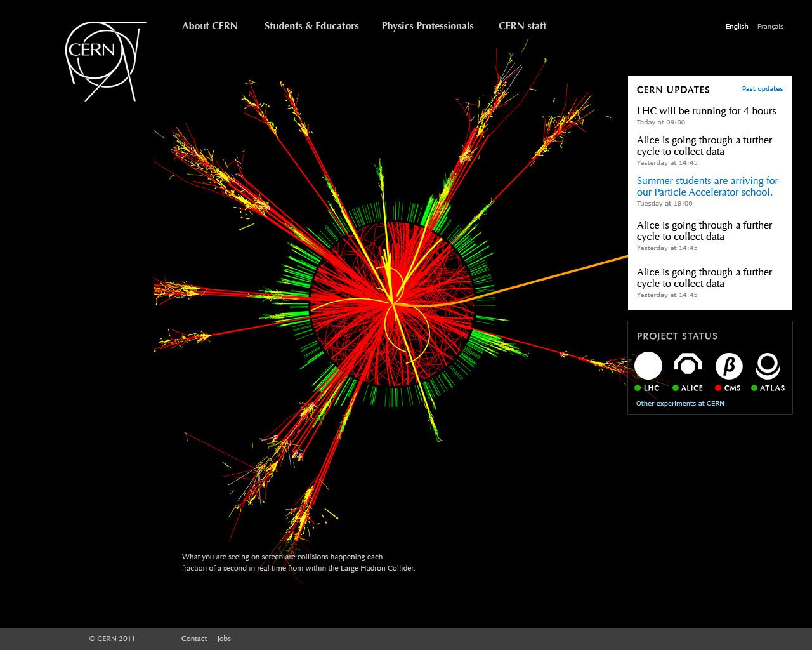Click the 'Tuesday at 18:00' timestamp

click(665, 204)
